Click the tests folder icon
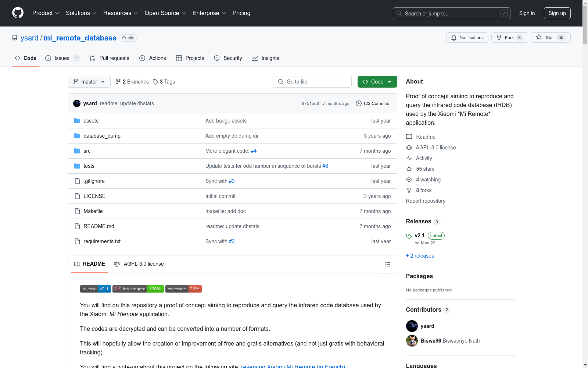 pyautogui.click(x=77, y=166)
